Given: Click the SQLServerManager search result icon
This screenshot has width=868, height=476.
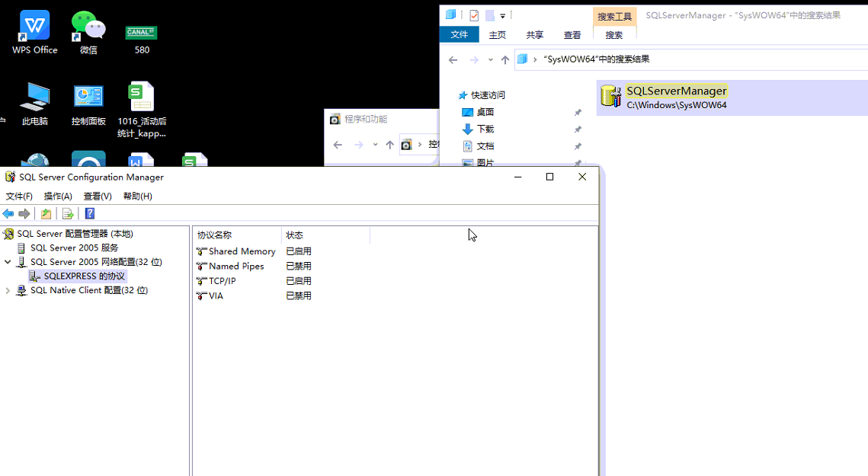Looking at the screenshot, I should 611,96.
